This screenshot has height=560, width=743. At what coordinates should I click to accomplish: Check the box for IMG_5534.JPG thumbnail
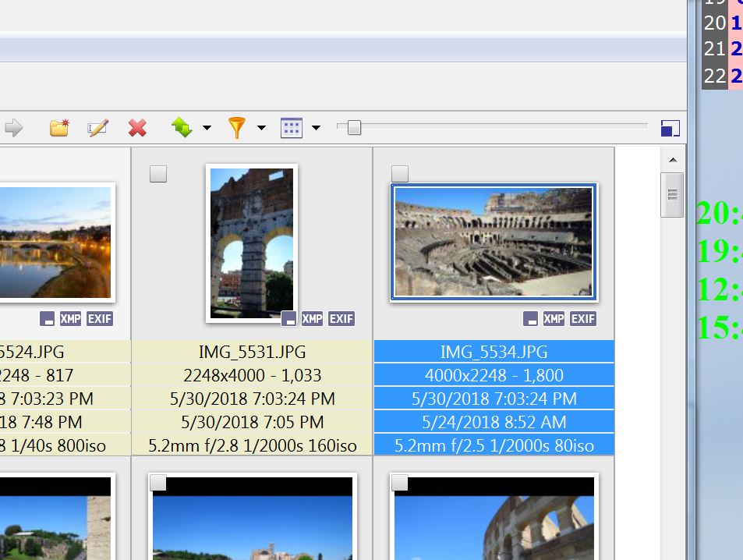click(x=400, y=174)
